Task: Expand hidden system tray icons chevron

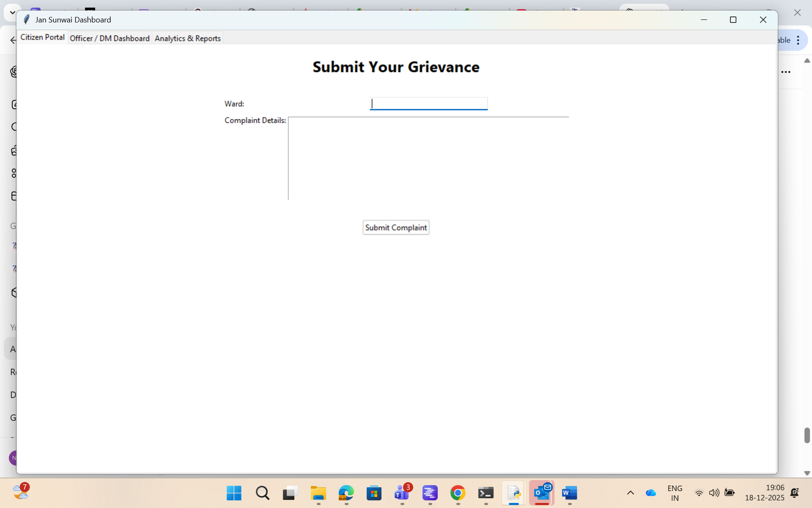Action: click(630, 493)
